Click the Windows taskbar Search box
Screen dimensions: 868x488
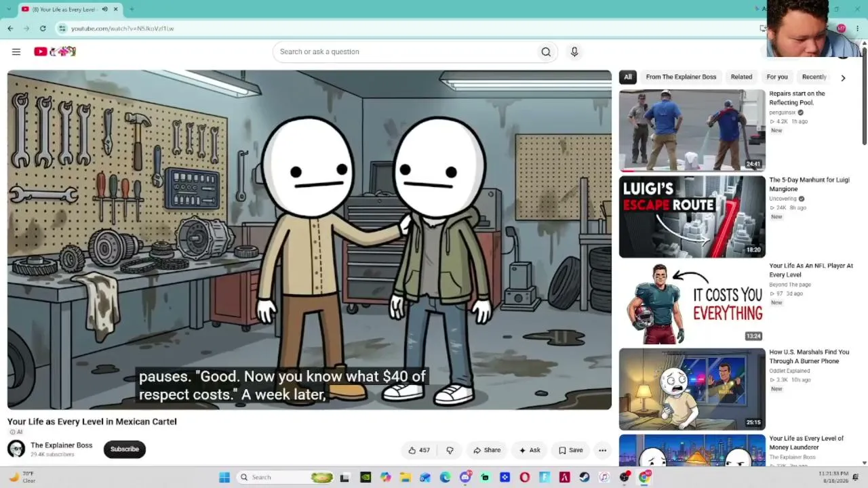click(x=286, y=477)
